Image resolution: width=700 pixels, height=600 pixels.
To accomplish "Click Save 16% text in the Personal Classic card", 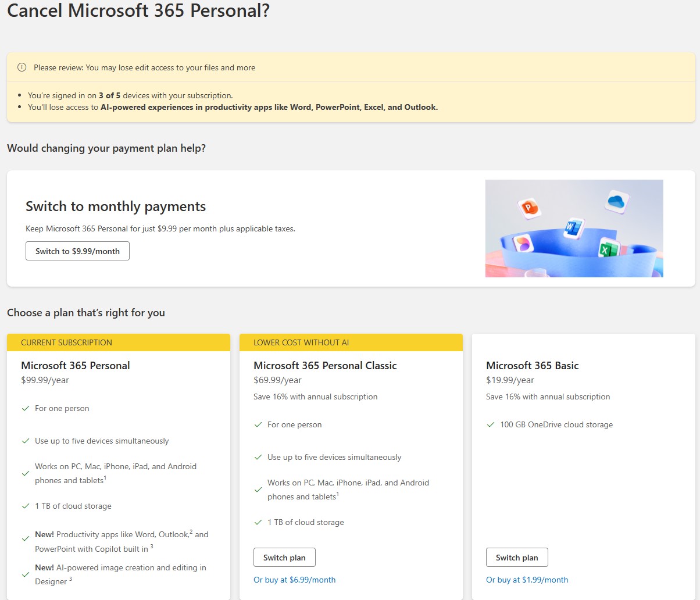I will click(316, 397).
